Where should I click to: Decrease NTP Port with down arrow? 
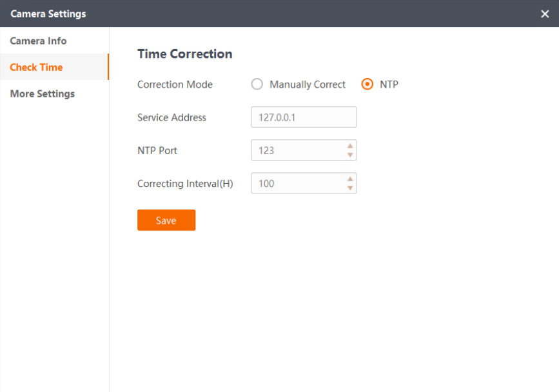(x=349, y=155)
